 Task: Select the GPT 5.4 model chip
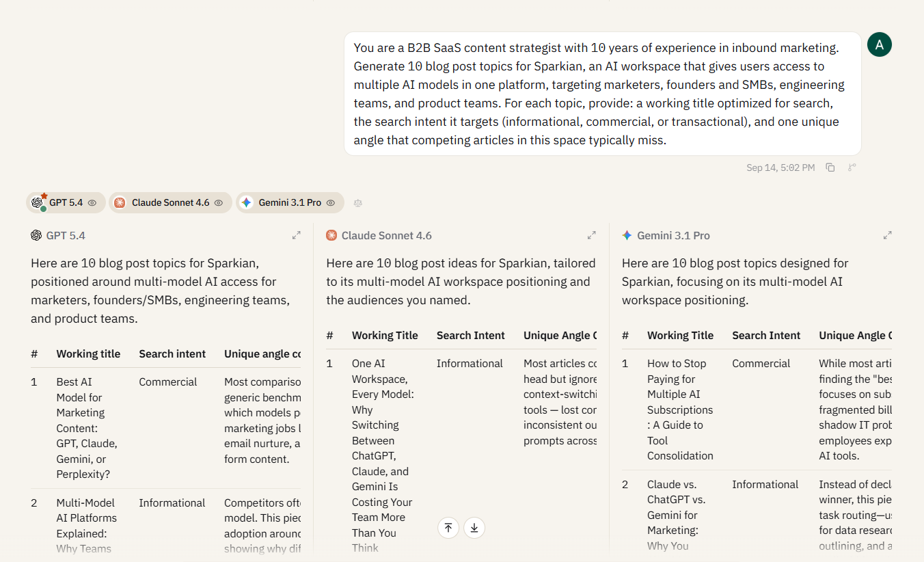point(66,203)
